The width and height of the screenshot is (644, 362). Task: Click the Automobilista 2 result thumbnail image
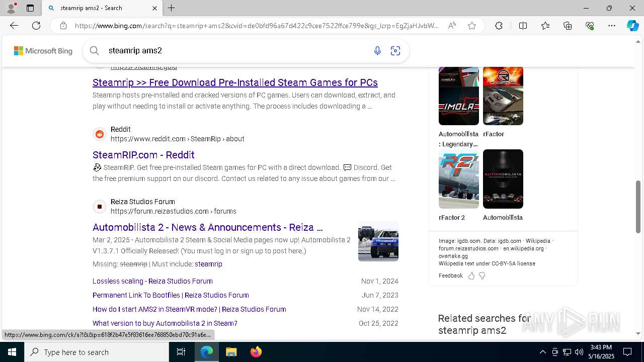pyautogui.click(x=378, y=241)
